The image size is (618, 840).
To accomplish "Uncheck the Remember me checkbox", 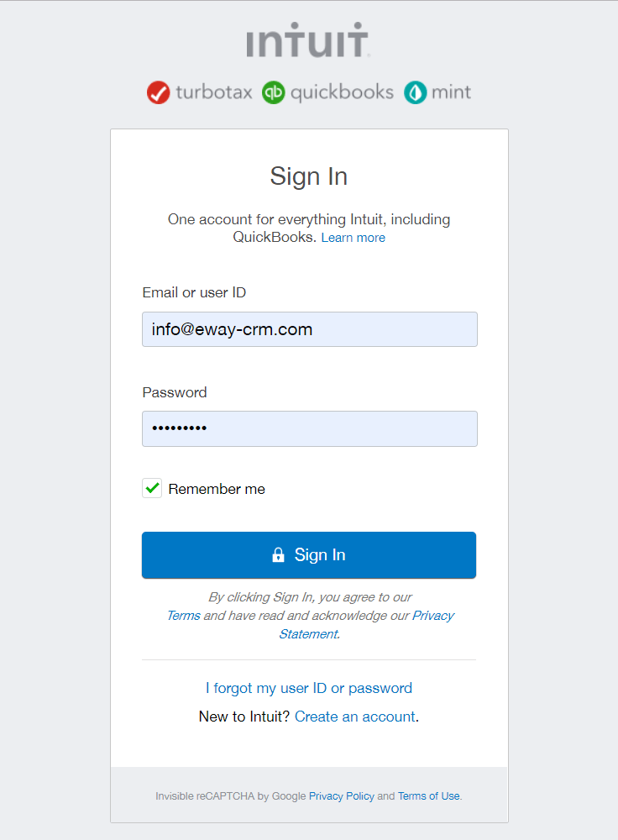I will click(152, 487).
